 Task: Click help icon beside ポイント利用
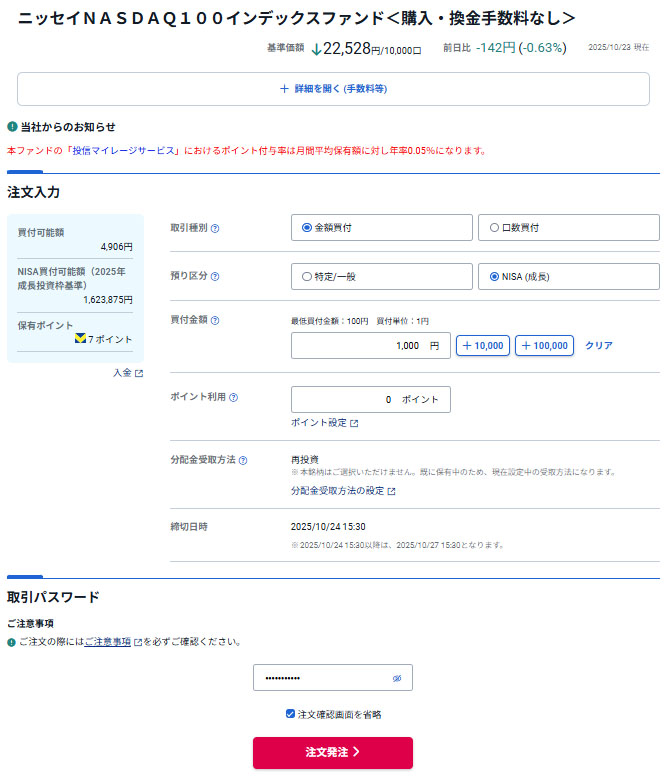(x=233, y=398)
